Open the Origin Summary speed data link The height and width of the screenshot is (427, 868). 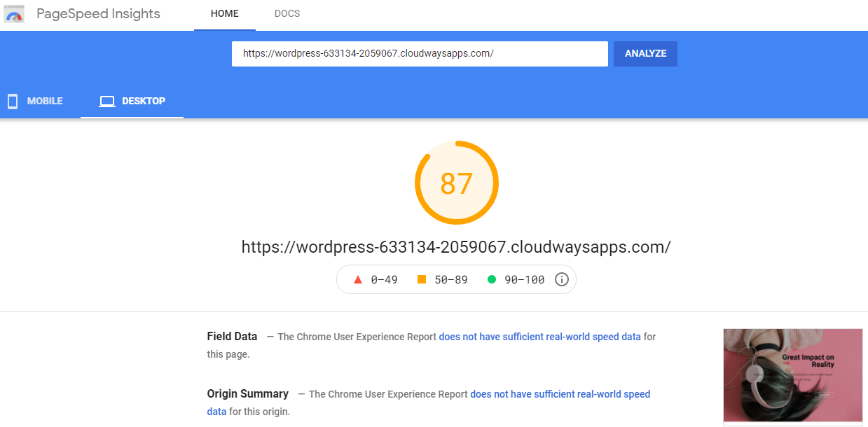coord(560,394)
